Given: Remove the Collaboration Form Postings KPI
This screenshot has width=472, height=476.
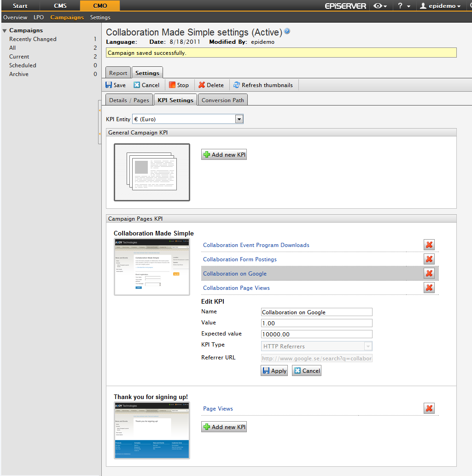Looking at the screenshot, I should click(429, 259).
